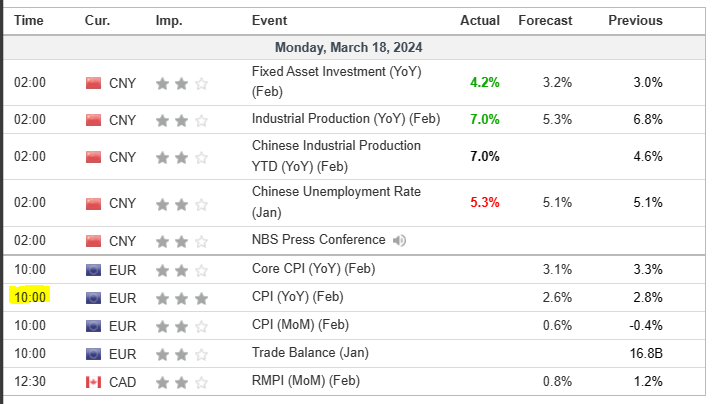Click the China flag beside NBS Press Conference
Screen dimensions: 717x404
94,241
